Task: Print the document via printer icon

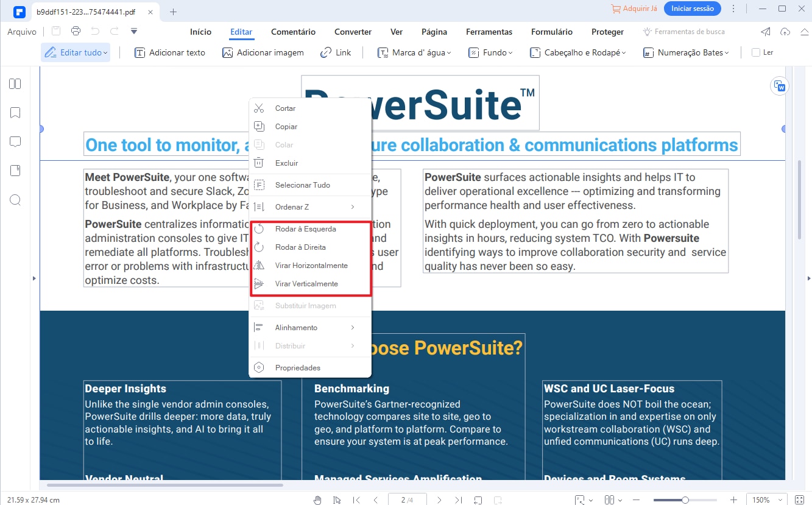Action: tap(76, 31)
